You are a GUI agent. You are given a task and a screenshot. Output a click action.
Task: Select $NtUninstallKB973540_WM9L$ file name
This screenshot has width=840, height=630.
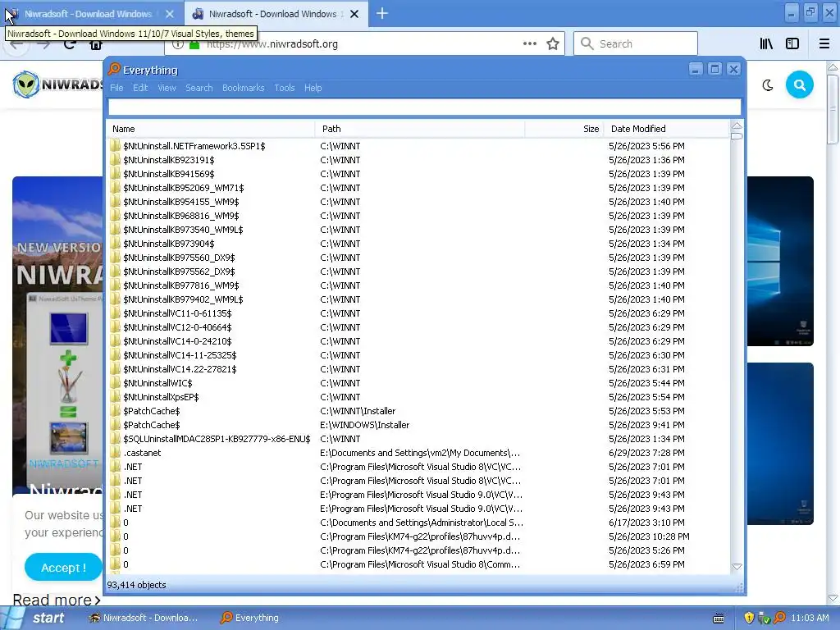(183, 230)
